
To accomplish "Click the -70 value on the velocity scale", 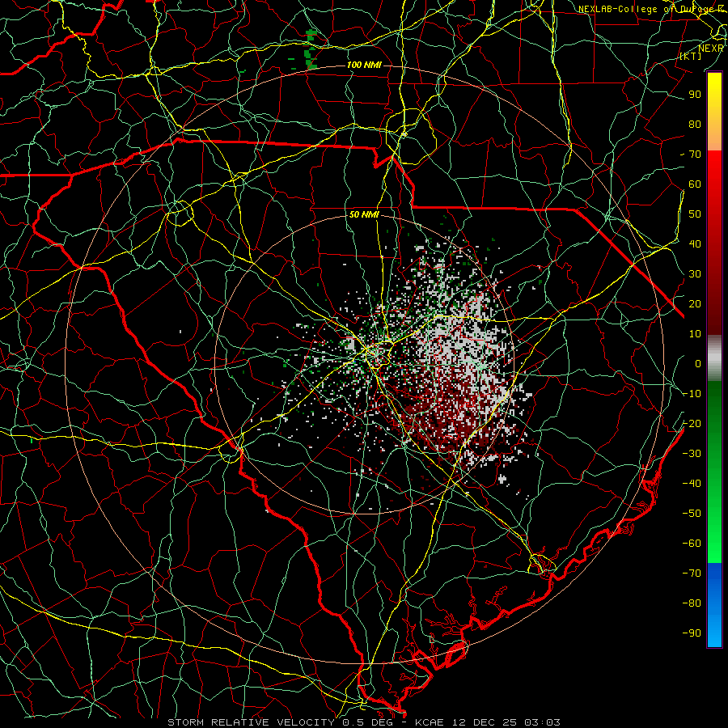I will (692, 573).
